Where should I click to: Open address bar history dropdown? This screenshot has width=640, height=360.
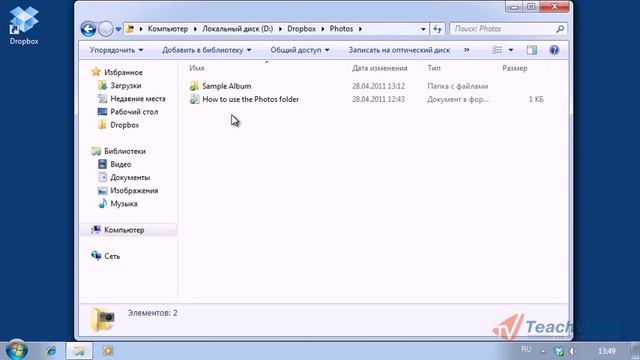click(x=423, y=29)
